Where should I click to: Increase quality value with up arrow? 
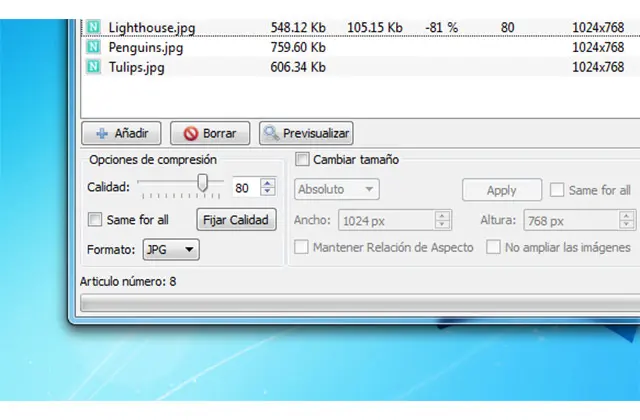point(267,183)
